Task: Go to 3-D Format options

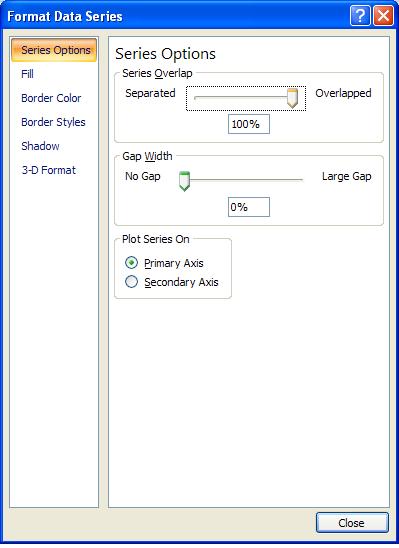Action: pyautogui.click(x=49, y=170)
